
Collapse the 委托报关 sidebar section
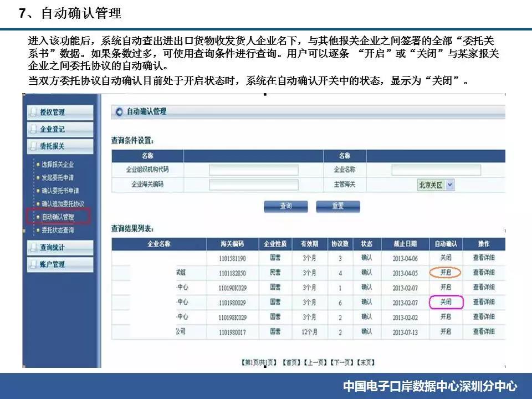(60, 146)
